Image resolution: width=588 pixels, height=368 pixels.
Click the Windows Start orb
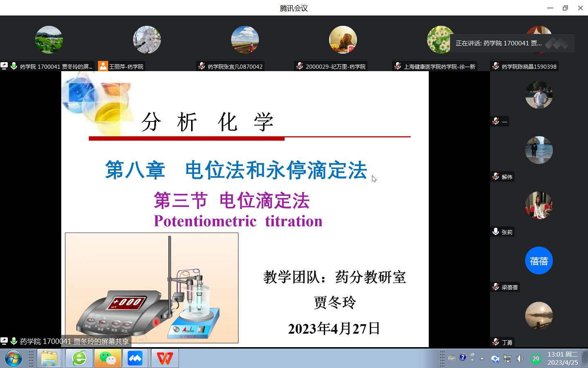pos(13,359)
